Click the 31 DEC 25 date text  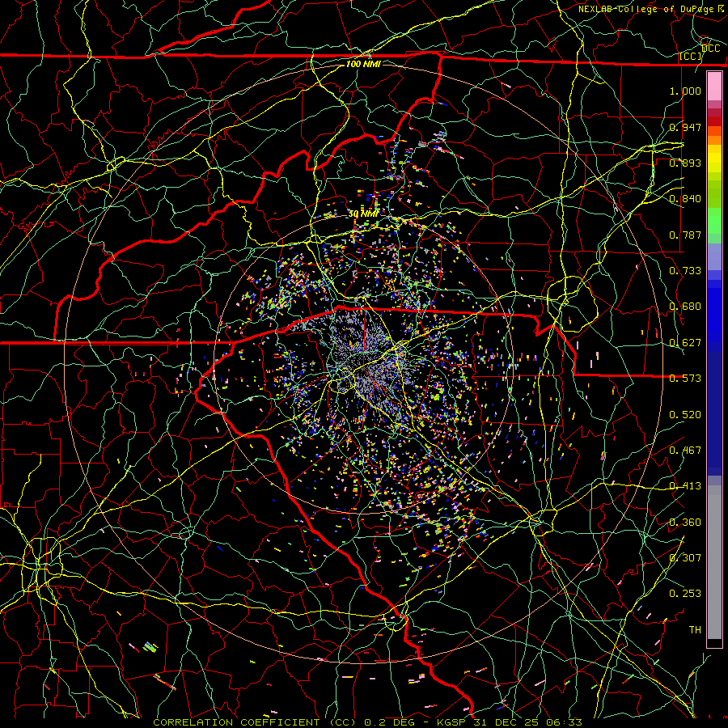click(x=505, y=722)
